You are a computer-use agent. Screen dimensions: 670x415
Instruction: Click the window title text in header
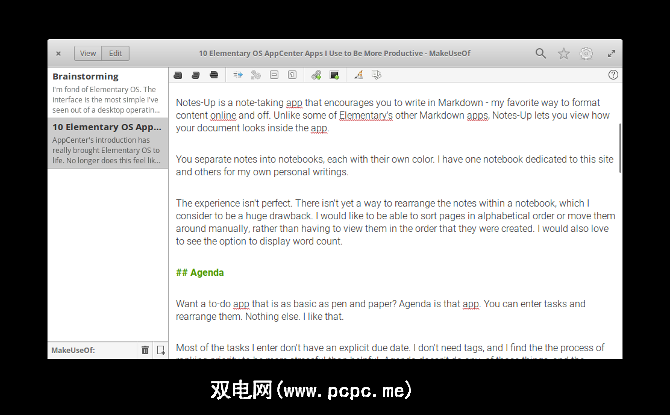pos(335,53)
